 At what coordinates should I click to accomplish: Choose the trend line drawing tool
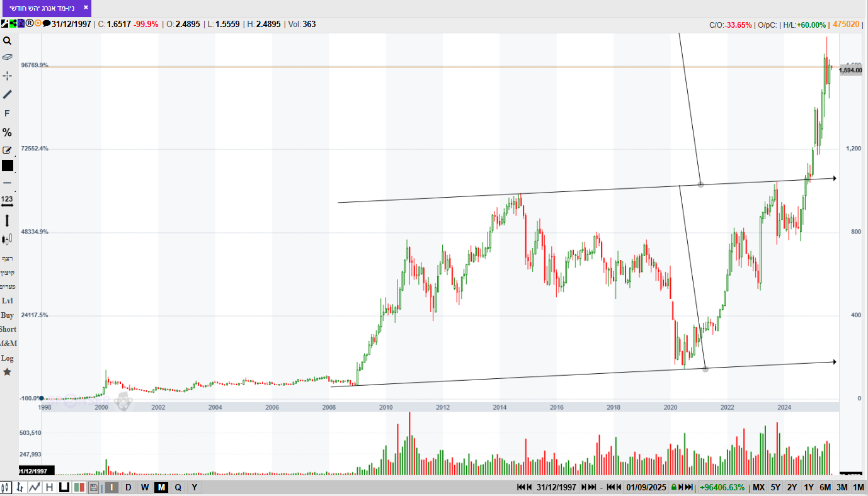coord(8,94)
